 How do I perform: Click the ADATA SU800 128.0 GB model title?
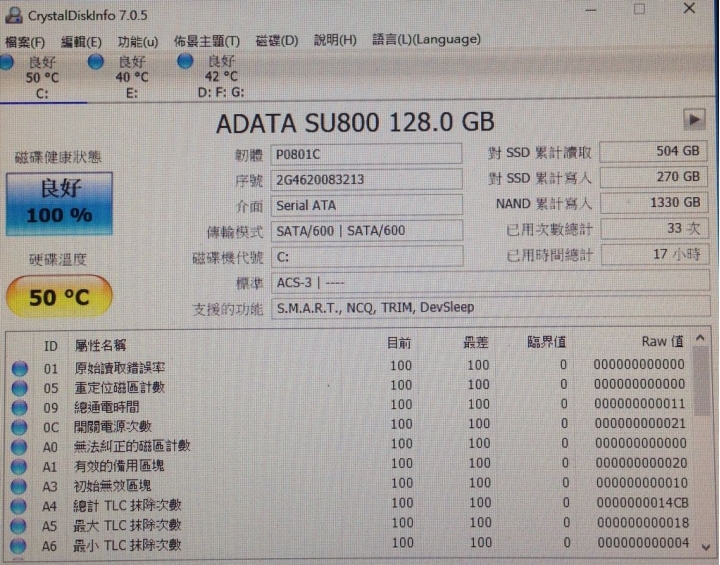(x=355, y=123)
